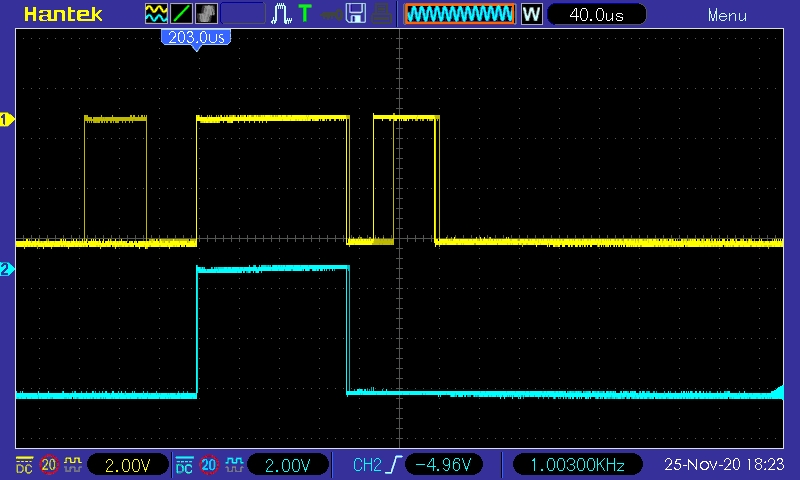This screenshot has width=800, height=480.
Task: Click the green diagonal line icon
Action: click(182, 14)
